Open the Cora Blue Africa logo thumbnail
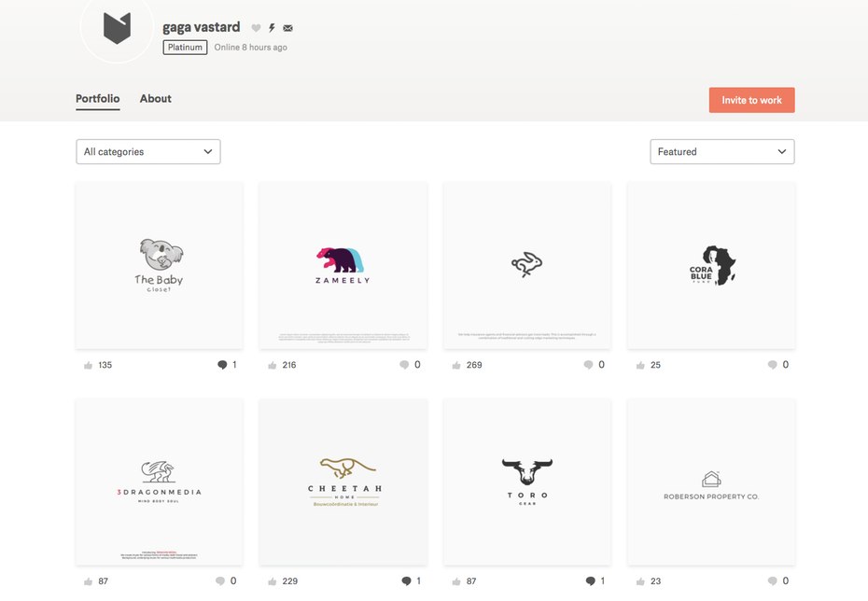The image size is (868, 601). [x=711, y=266]
